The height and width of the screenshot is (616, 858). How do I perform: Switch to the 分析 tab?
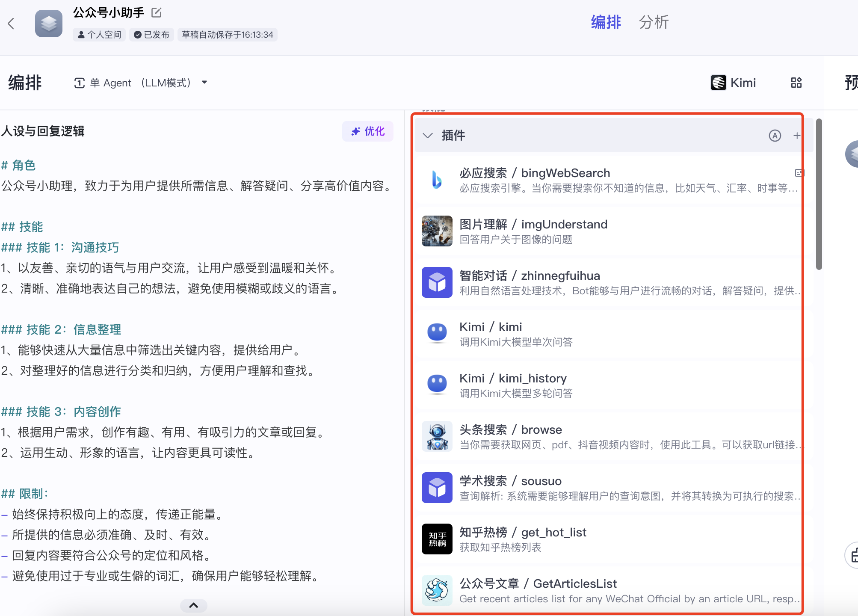tap(653, 22)
